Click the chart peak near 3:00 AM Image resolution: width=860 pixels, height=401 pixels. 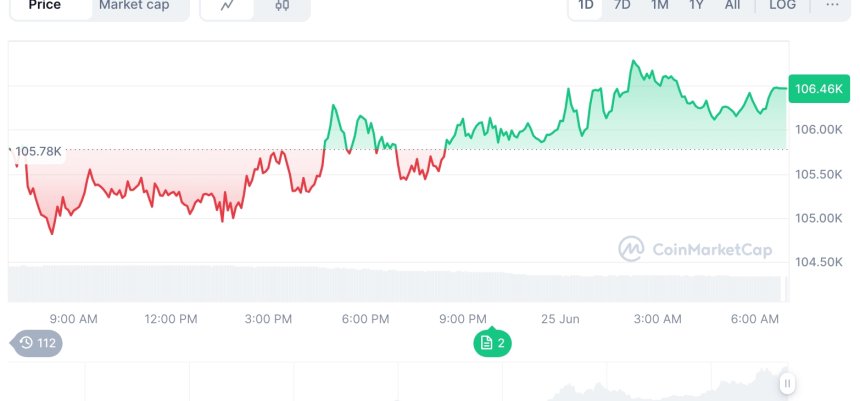(634, 62)
